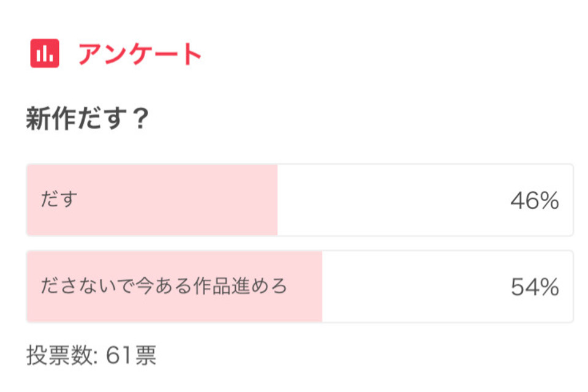Click the だす label text
The width and height of the screenshot is (588, 392).
point(59,199)
